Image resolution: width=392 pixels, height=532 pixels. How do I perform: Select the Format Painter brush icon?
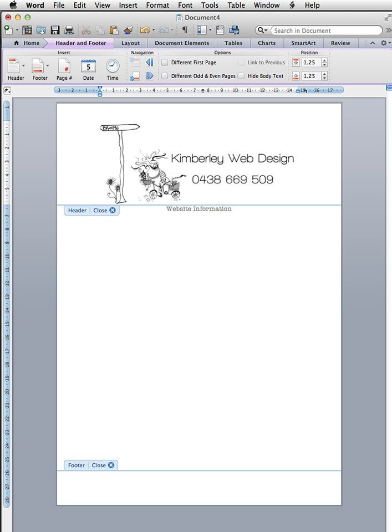[128, 30]
